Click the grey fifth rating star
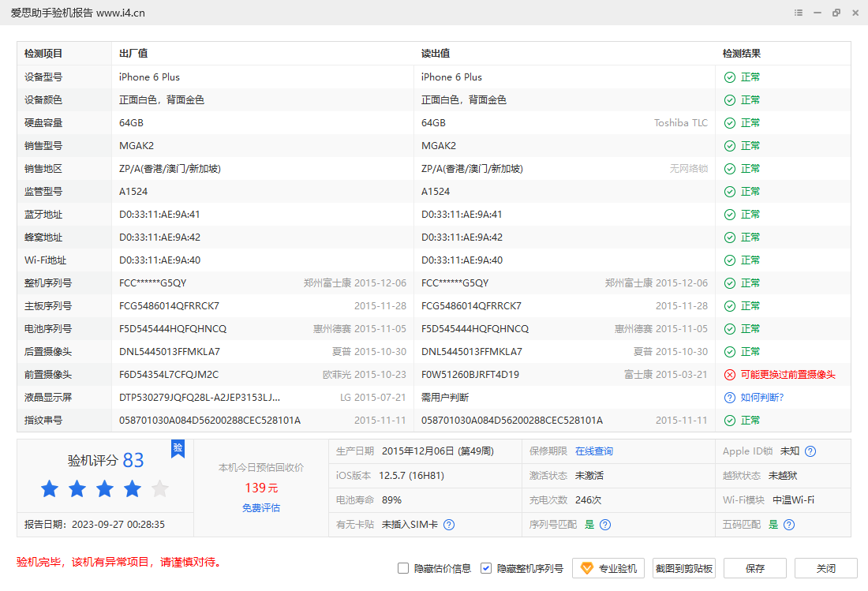This screenshot has width=868, height=591. (x=160, y=488)
